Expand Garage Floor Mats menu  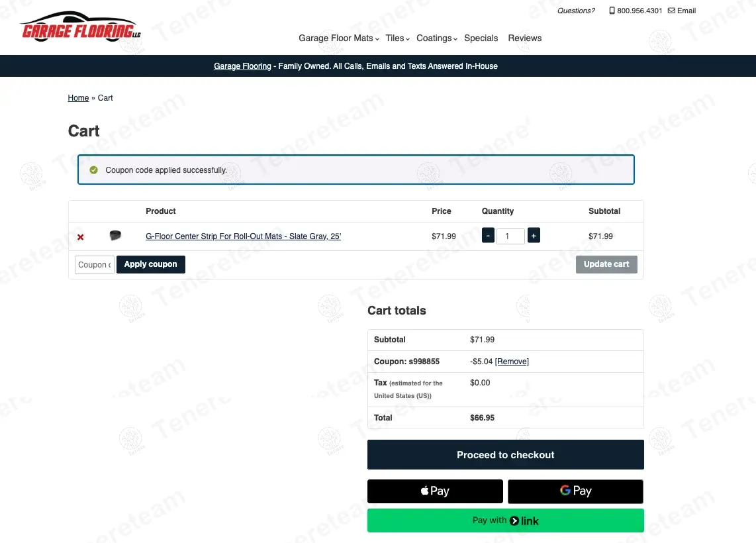338,38
